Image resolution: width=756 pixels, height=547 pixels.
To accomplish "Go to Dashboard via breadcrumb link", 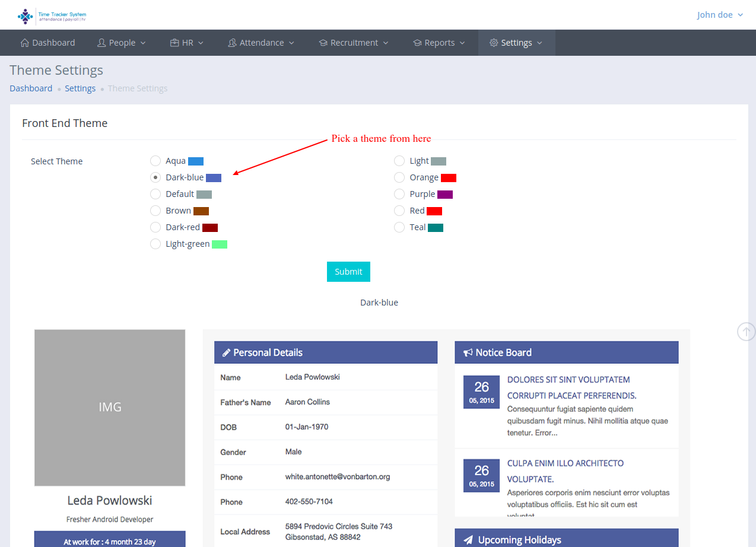I will [31, 88].
